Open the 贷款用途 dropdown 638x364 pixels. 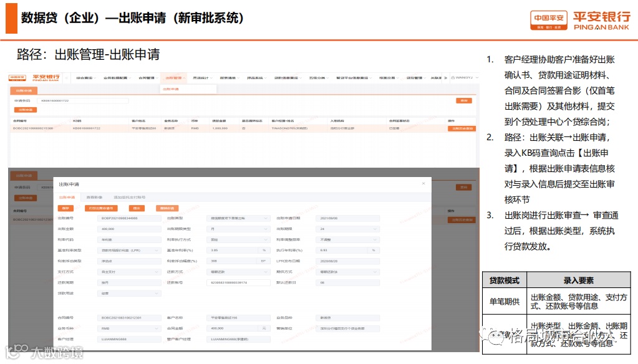[129, 293]
